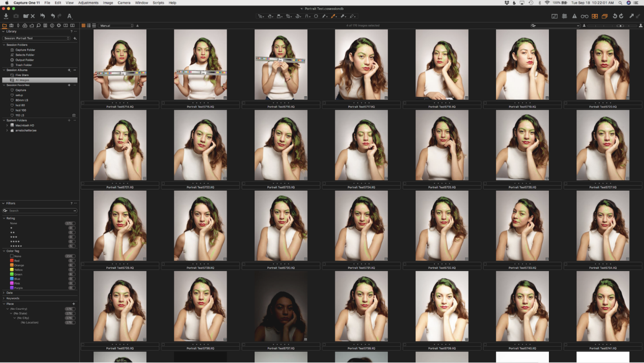This screenshot has width=644, height=363.
Task: Click the proofing glasses icon
Action: (584, 16)
